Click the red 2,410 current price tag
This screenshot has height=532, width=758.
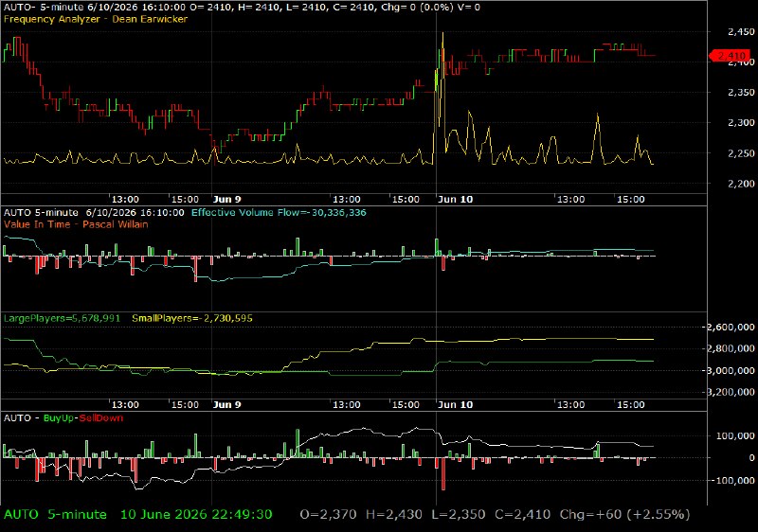730,56
